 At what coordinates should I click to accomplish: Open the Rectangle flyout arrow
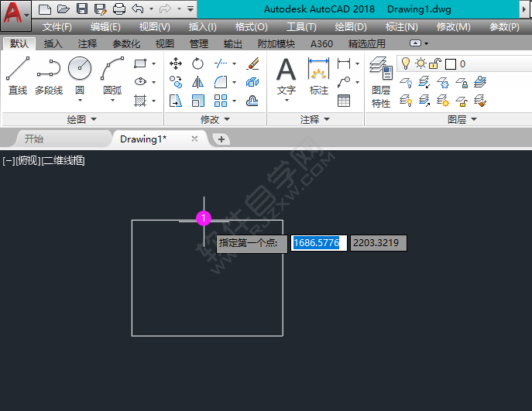153,63
